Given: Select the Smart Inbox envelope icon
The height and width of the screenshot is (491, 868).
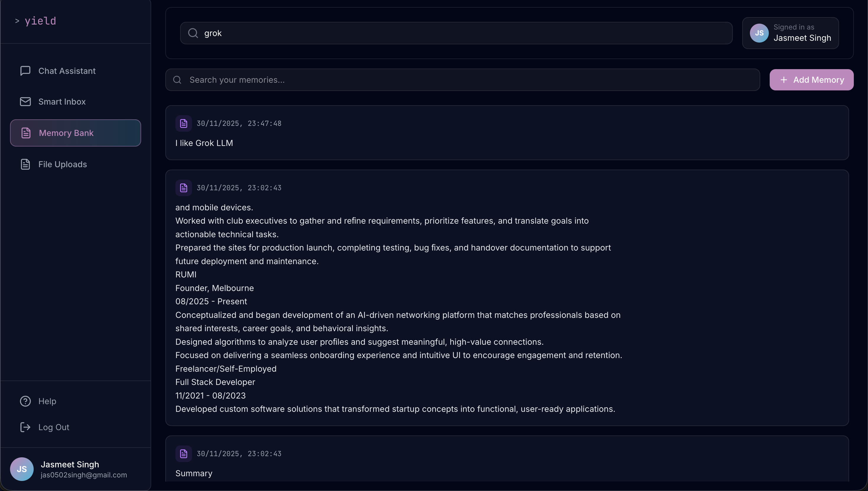Looking at the screenshot, I should (25, 102).
